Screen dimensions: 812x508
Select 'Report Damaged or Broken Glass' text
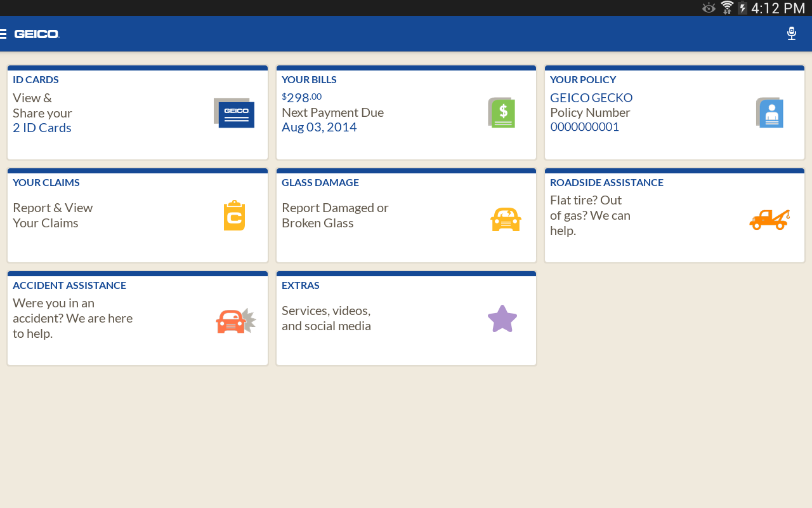click(x=335, y=215)
